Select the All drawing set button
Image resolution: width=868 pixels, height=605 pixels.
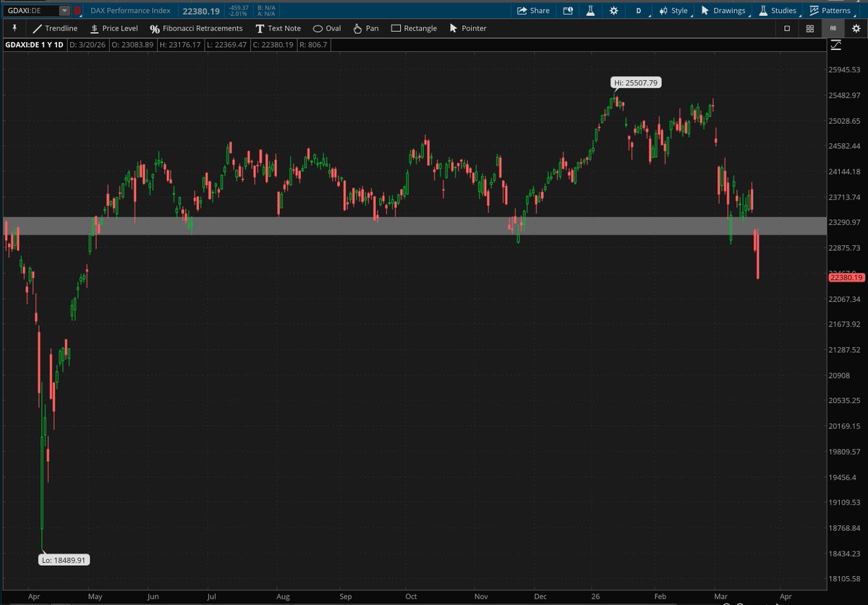coord(833,28)
